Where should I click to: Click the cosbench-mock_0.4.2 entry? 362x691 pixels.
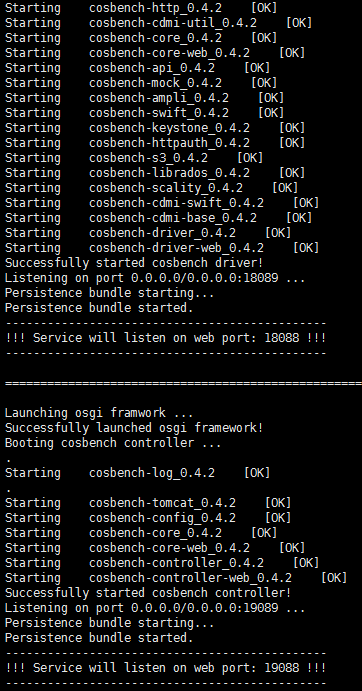tap(155, 83)
